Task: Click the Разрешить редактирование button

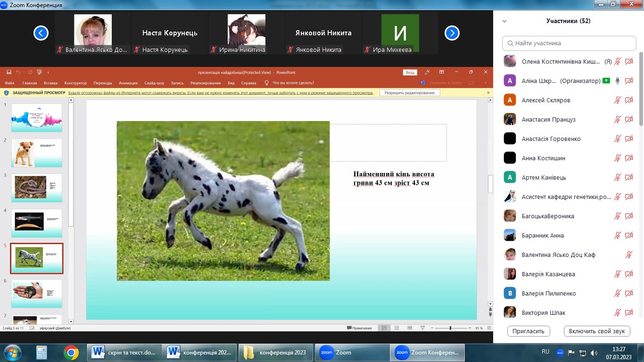Action: coord(410,93)
